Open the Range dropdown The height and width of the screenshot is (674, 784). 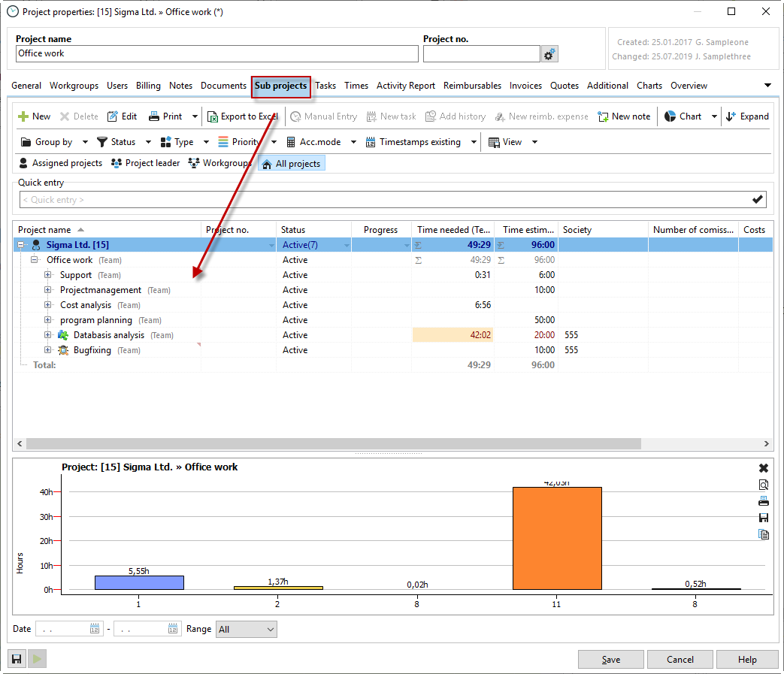coord(246,630)
